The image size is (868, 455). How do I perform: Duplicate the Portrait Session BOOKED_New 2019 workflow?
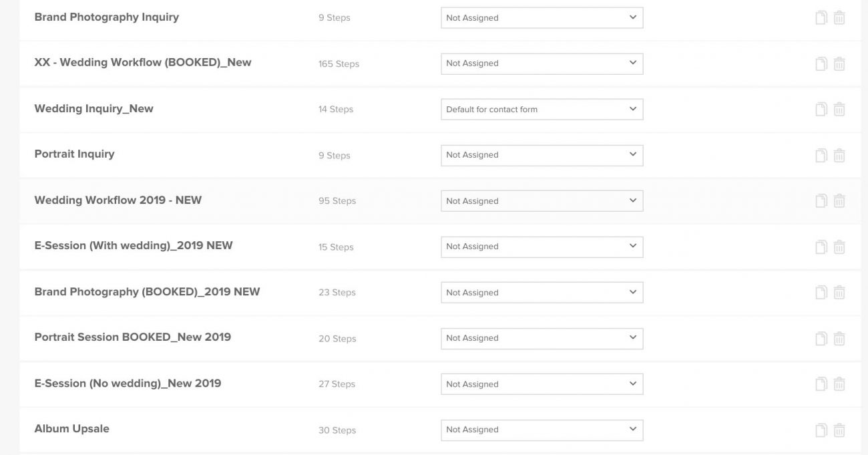821,338
